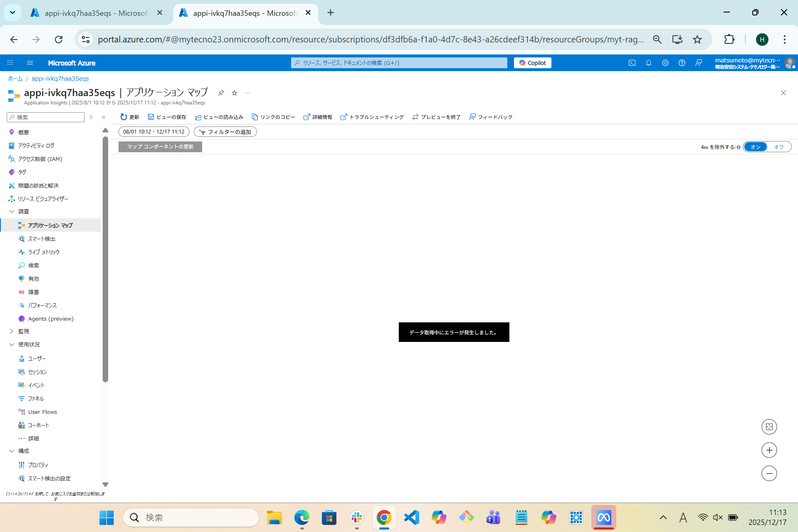Switch to the first browser tab
This screenshot has height=532, width=798.
pos(91,13)
